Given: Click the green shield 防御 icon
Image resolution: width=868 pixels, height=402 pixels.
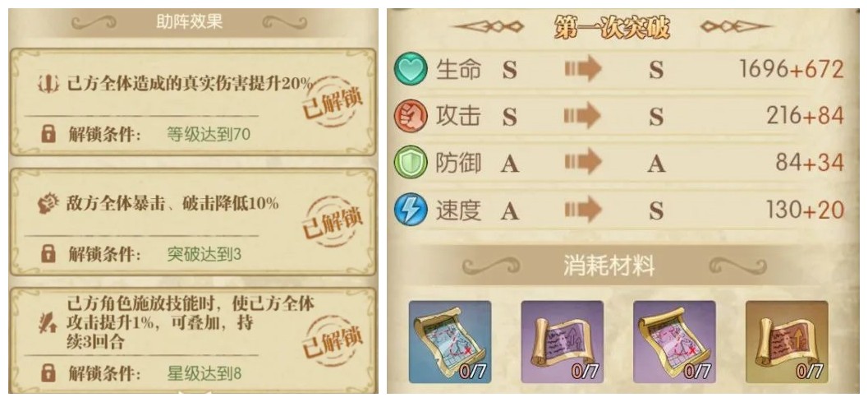Looking at the screenshot, I should point(411,163).
